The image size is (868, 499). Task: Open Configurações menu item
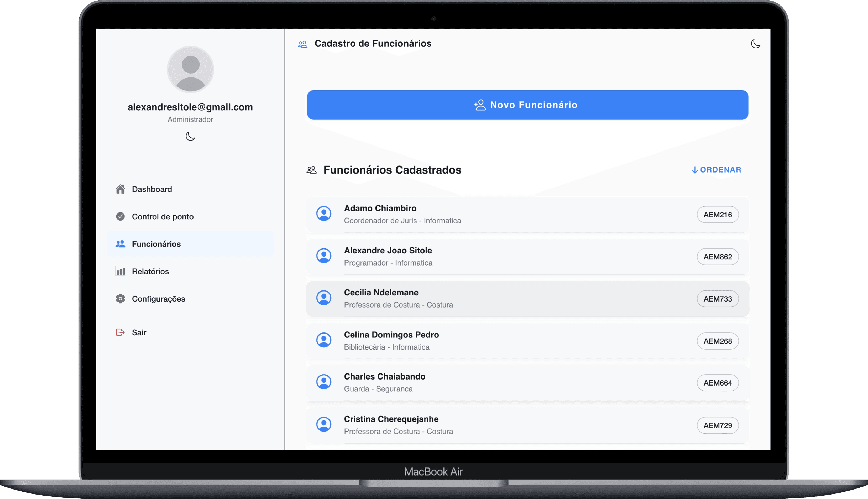tap(190, 299)
